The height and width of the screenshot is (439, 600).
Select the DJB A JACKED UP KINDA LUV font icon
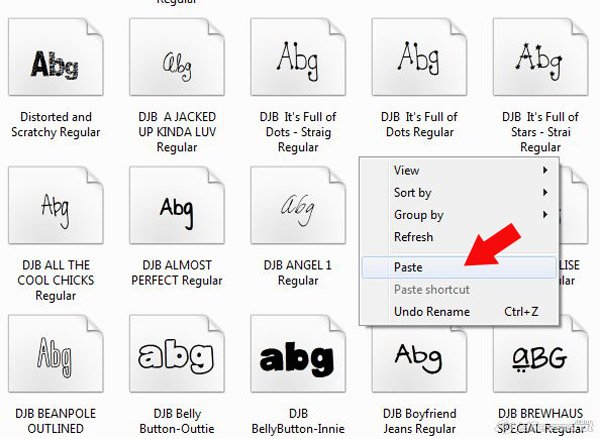pos(177,57)
